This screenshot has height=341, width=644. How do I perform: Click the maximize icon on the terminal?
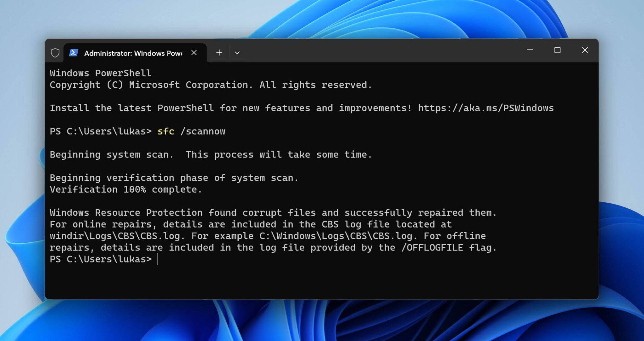pos(558,50)
